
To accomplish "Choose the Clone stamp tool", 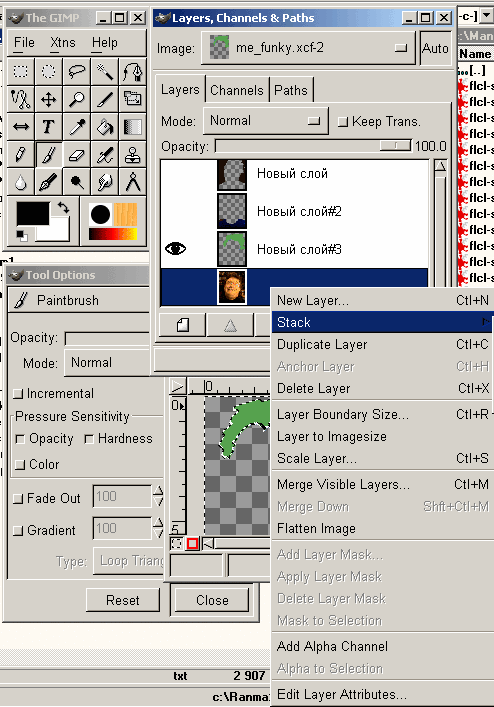I will click(x=132, y=156).
